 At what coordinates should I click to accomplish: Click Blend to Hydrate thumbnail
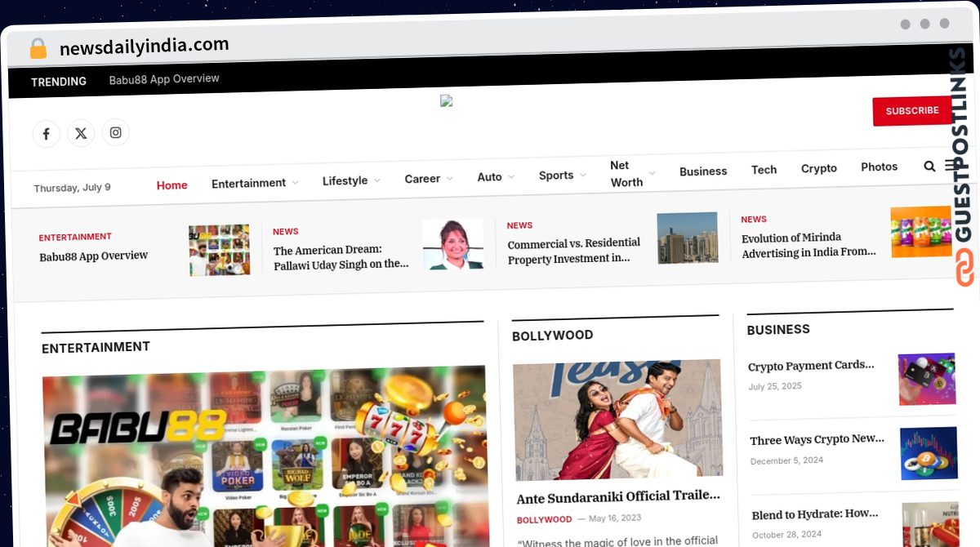pyautogui.click(x=931, y=524)
